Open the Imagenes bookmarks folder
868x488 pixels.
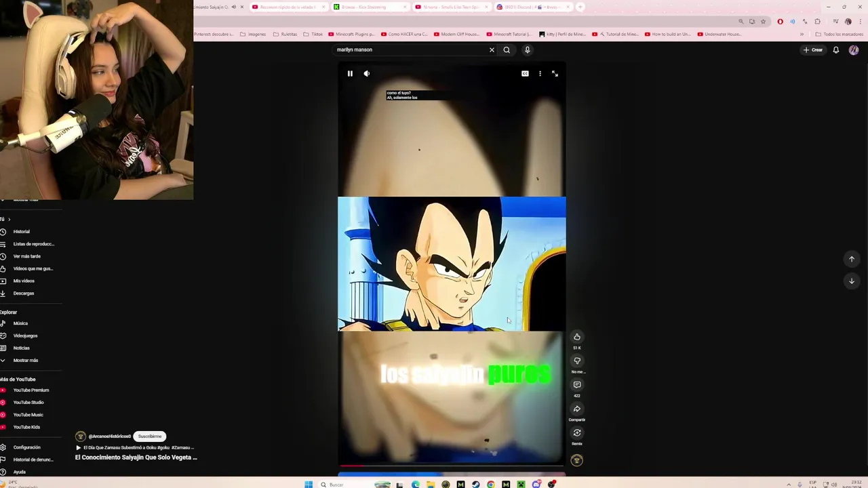coord(252,34)
